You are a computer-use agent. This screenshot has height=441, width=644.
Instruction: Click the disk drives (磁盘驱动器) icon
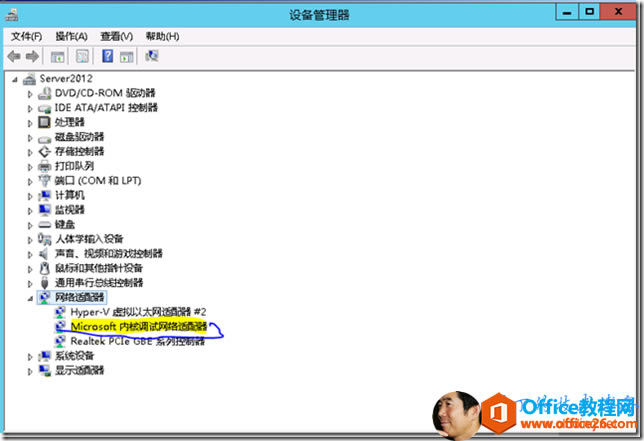tap(44, 138)
